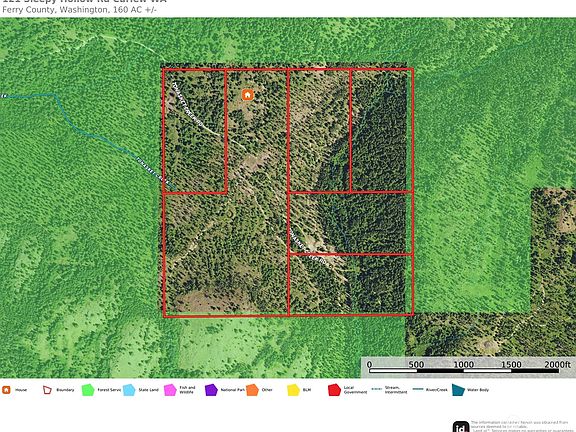The height and width of the screenshot is (432, 576).
Task: Click the purple National Park legend icon
Action: (x=211, y=390)
